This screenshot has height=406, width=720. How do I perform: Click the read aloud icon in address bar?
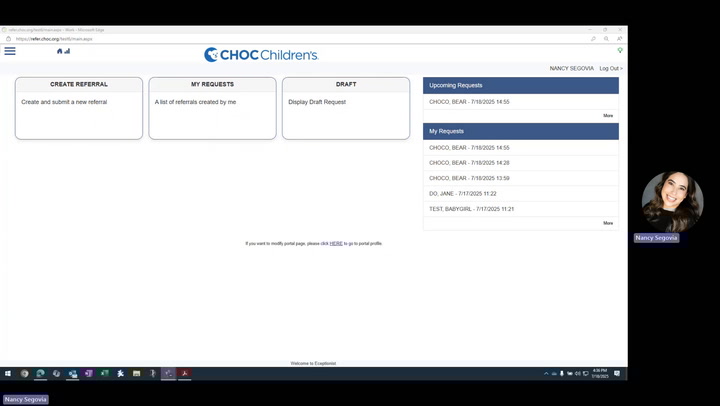pos(619,39)
